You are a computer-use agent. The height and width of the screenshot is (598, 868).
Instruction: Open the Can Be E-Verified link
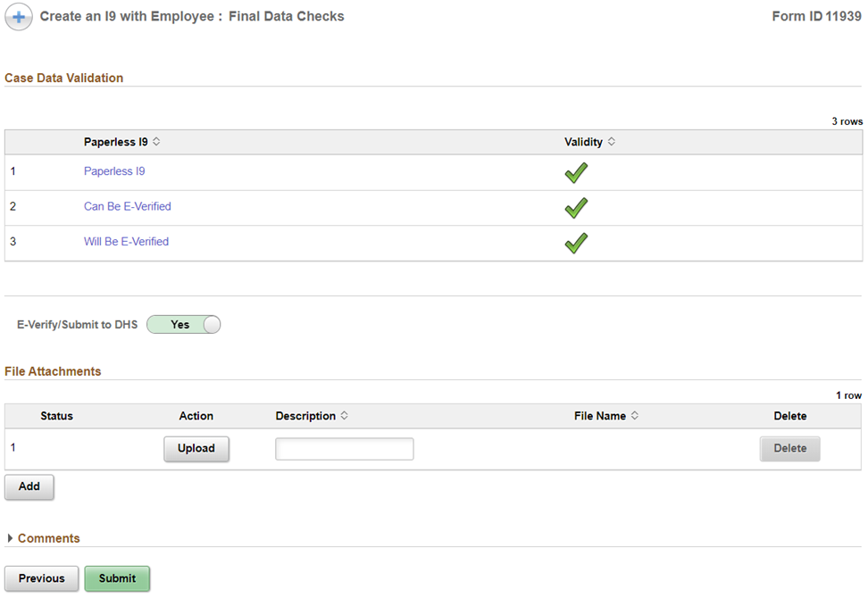[x=127, y=206]
